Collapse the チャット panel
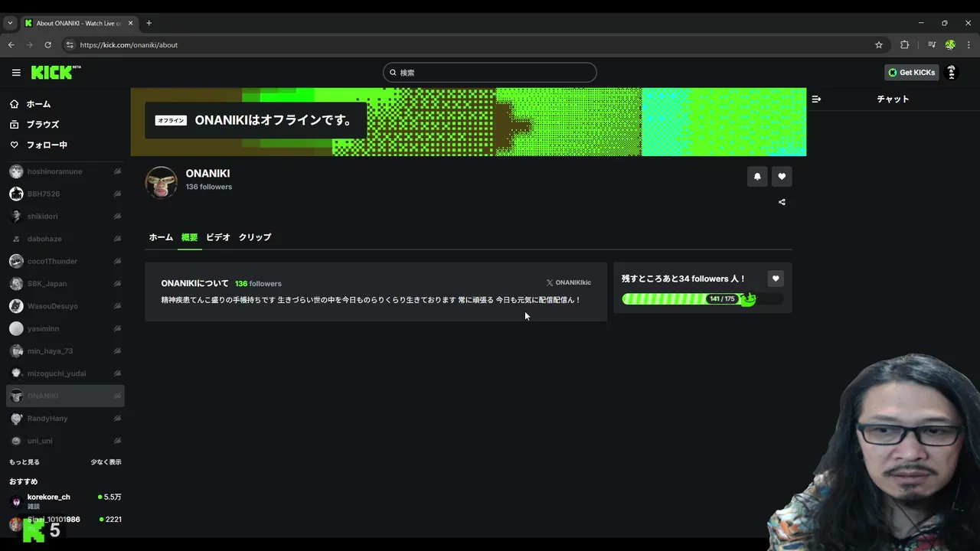 tap(816, 99)
